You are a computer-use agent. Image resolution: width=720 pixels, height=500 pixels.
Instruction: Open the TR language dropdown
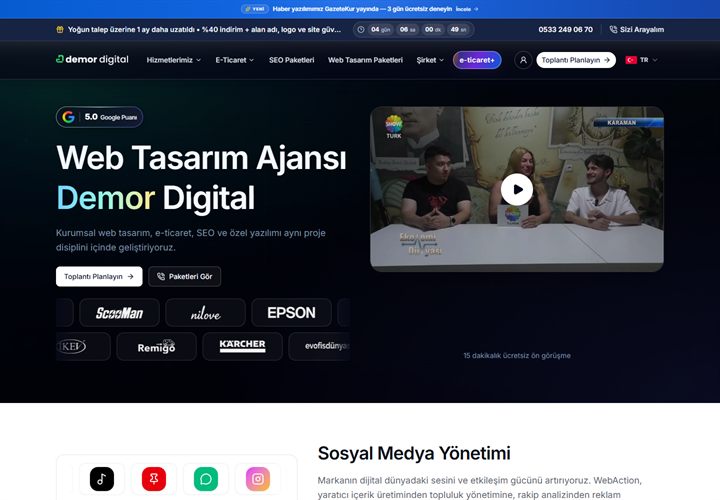pyautogui.click(x=642, y=60)
